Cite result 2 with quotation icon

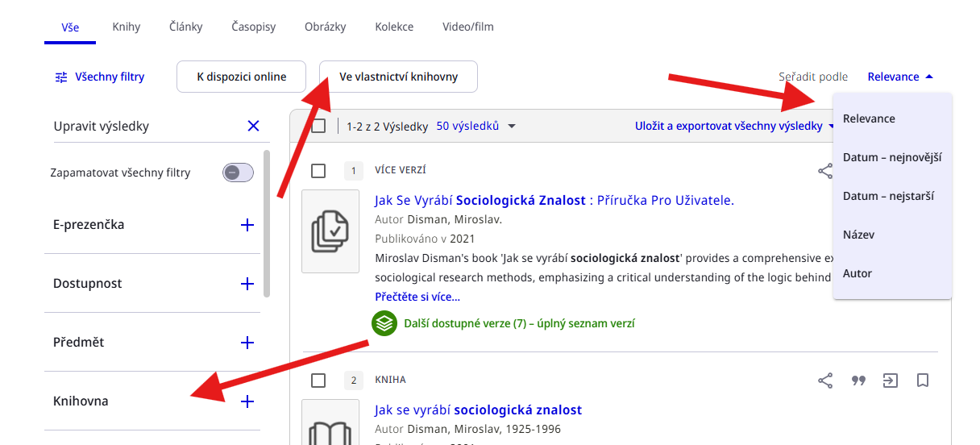pos(858,381)
